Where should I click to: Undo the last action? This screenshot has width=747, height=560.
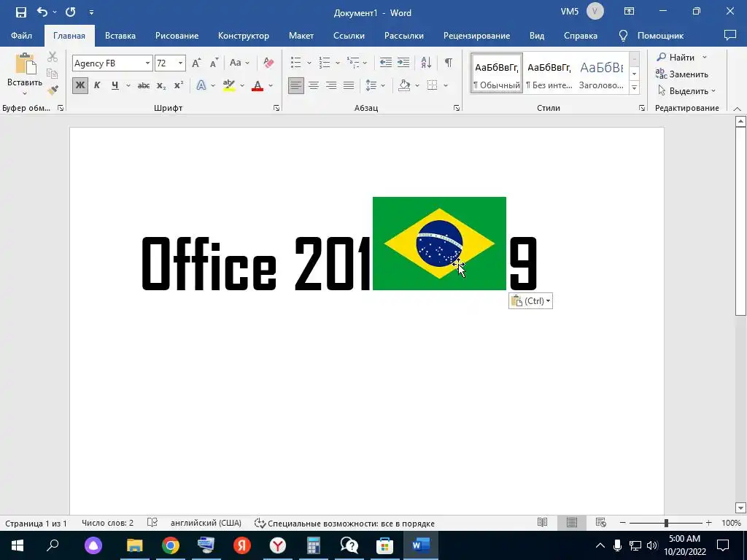(42, 12)
